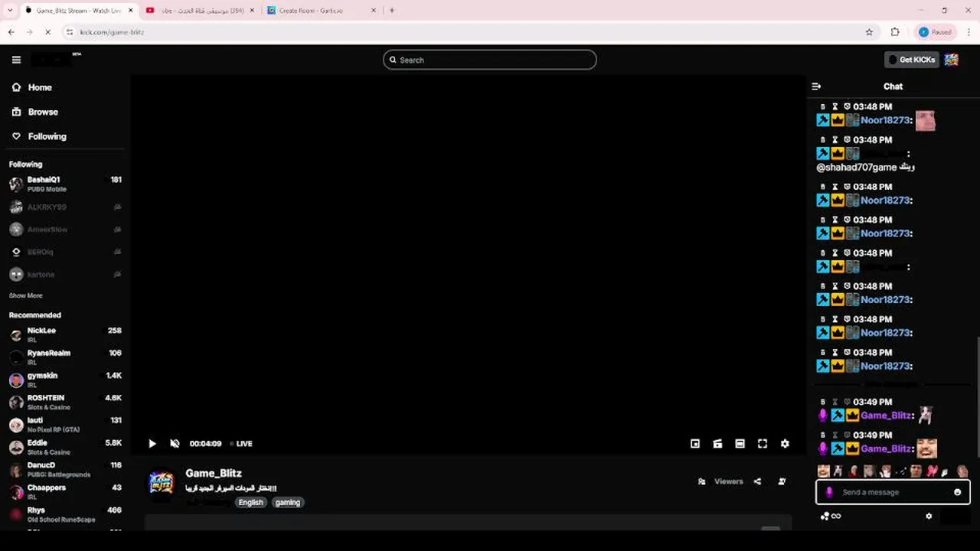Screen dimensions: 980x551
Task: Click Game_Blitz username in last chat message
Action: pyautogui.click(x=886, y=449)
